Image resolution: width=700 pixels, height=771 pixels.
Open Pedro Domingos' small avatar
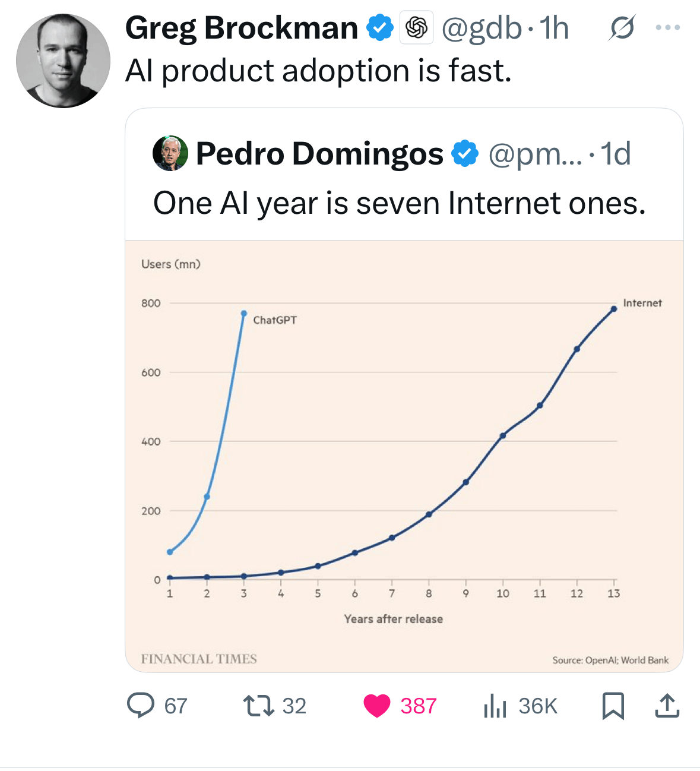(x=170, y=153)
